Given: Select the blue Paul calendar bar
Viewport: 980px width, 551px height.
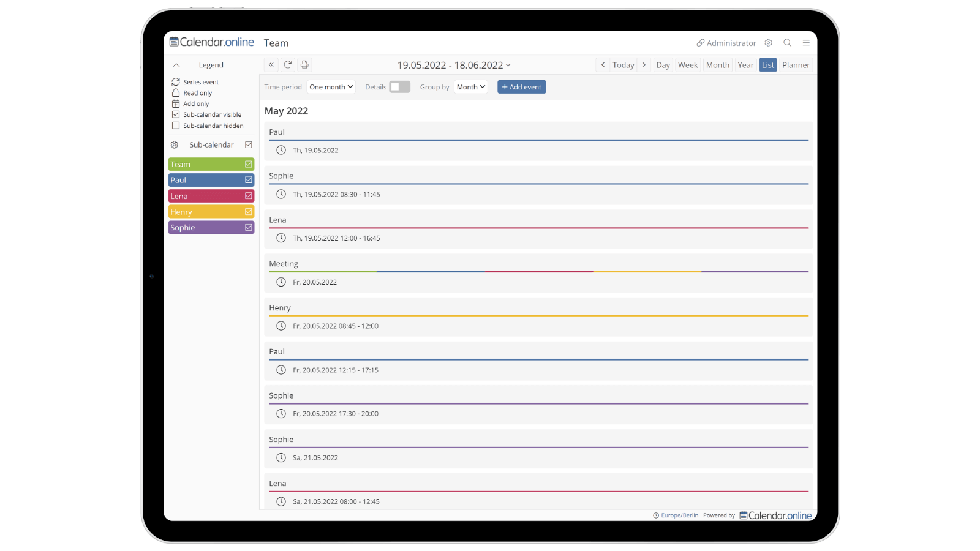Looking at the screenshot, I should point(211,180).
